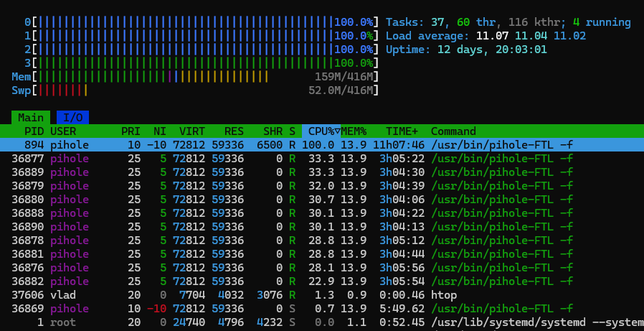The height and width of the screenshot is (331, 644).
Task: Switch to the I/O tab
Action: coord(72,118)
